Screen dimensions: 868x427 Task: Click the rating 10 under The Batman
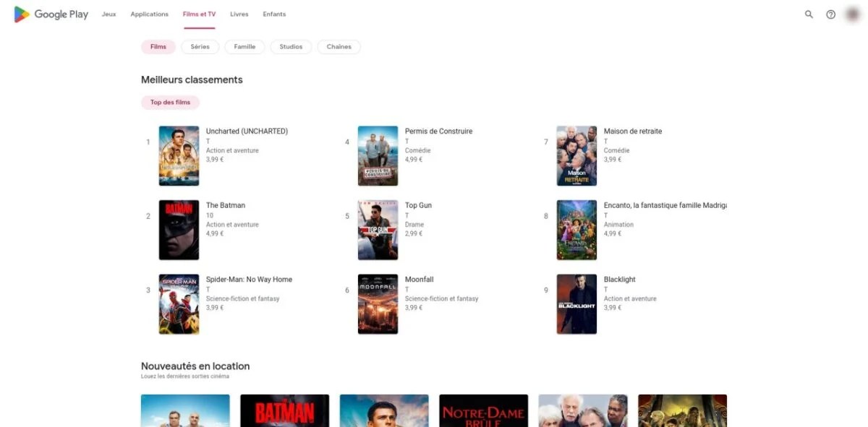tap(210, 215)
